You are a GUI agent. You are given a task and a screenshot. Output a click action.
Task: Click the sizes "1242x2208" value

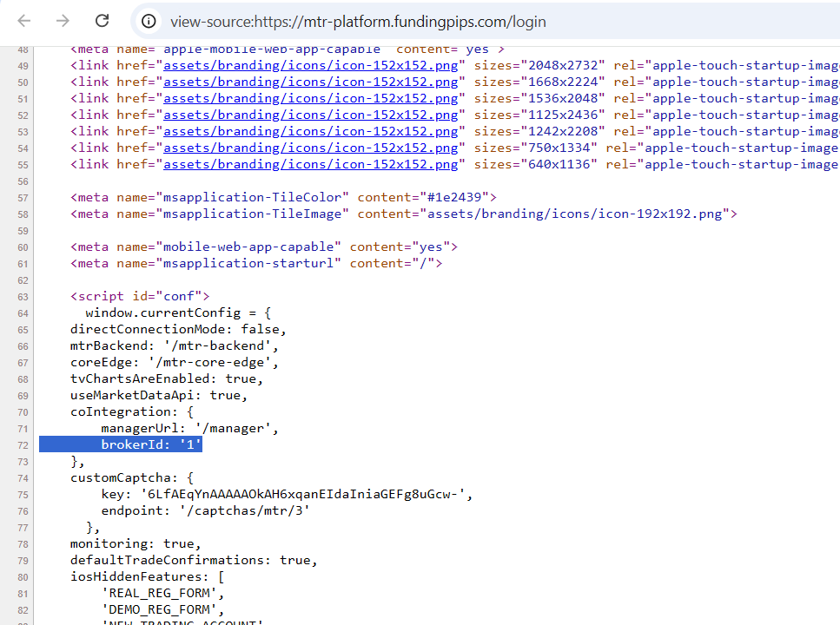pos(563,132)
